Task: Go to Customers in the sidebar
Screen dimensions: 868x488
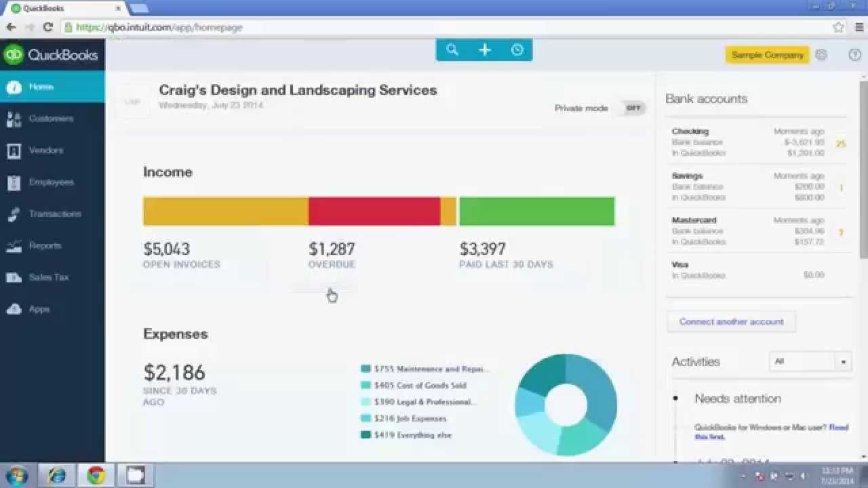Action: pyautogui.click(x=51, y=119)
